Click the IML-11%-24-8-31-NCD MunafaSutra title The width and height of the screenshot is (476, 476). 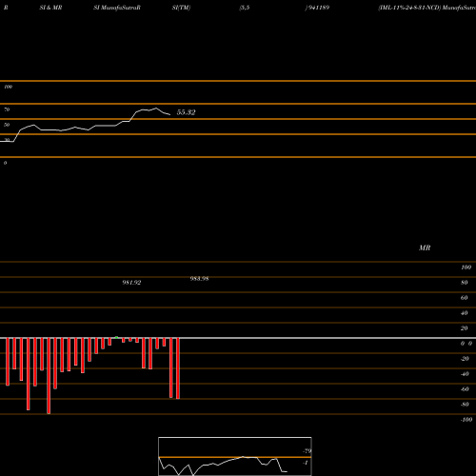tap(426, 8)
